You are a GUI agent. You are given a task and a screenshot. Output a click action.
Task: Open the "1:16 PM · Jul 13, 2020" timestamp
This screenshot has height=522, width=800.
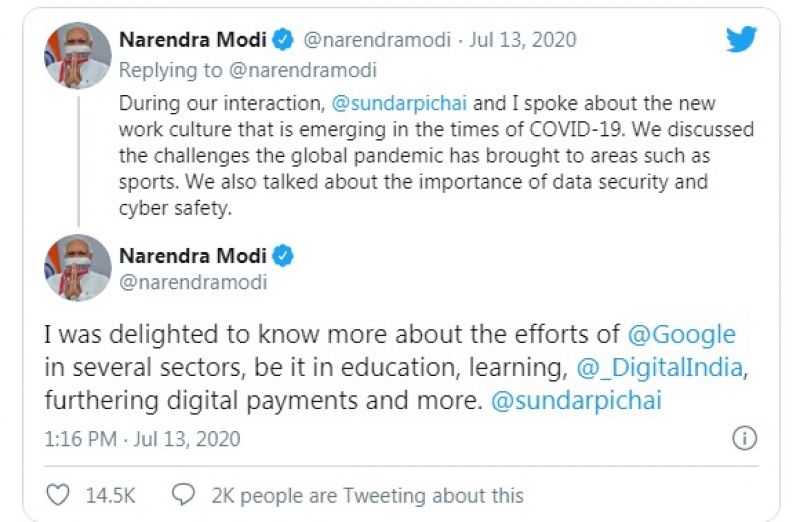point(142,439)
